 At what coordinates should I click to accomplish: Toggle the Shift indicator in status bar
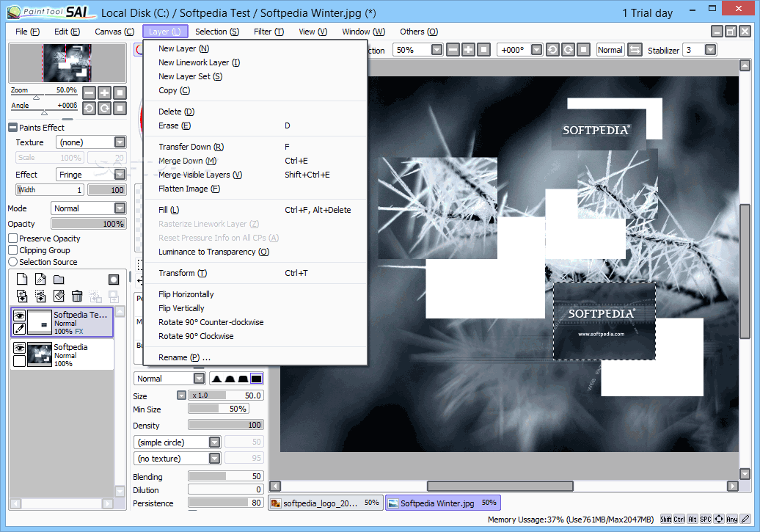point(666,519)
